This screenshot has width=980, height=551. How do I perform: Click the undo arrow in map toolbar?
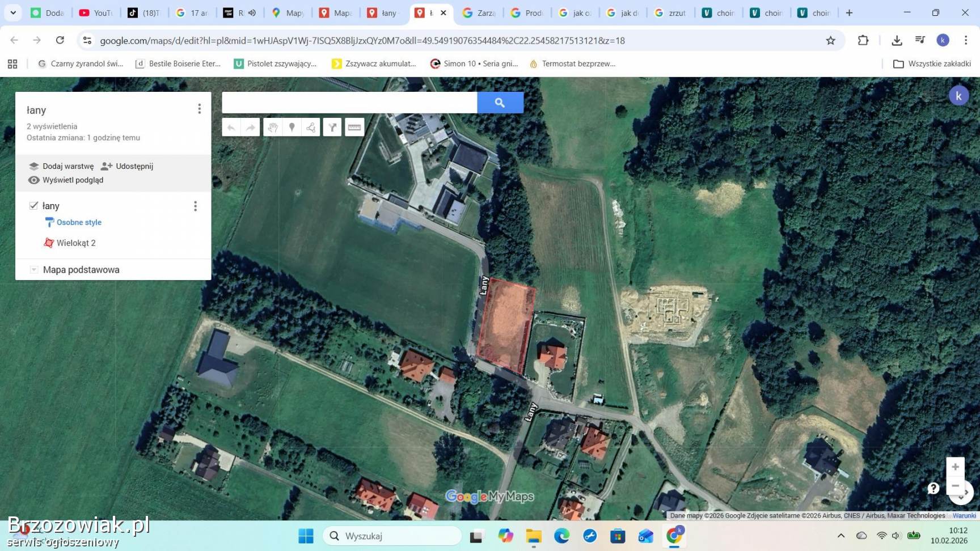231,128
